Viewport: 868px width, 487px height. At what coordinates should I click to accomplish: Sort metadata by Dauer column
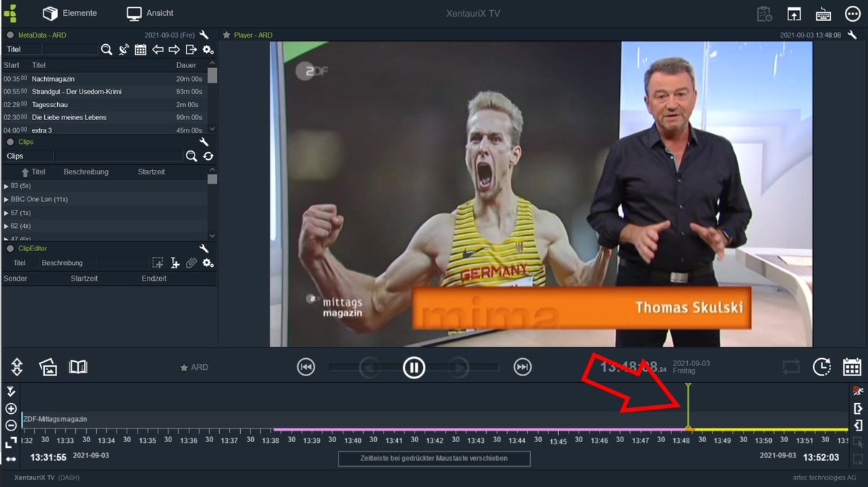(186, 65)
